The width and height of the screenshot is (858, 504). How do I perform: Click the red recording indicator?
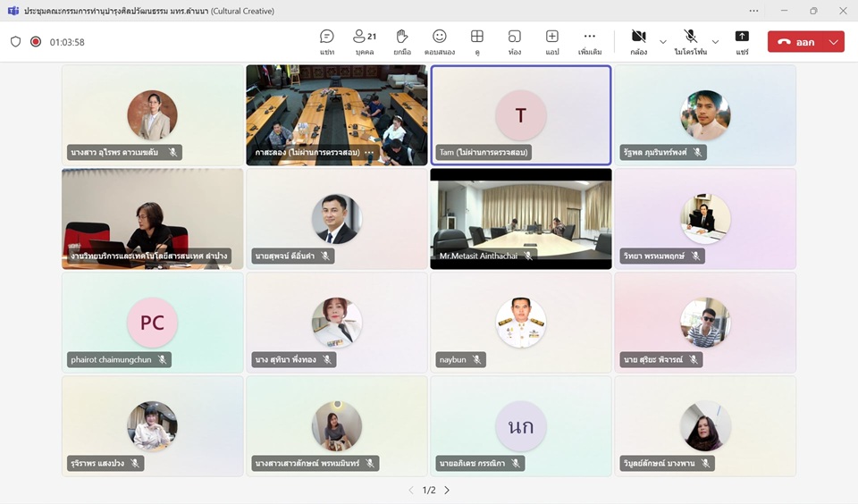point(36,42)
